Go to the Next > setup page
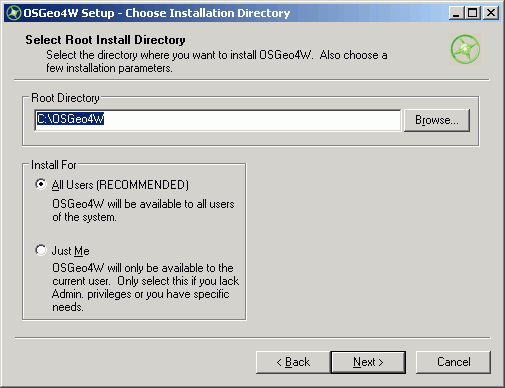The height and width of the screenshot is (388, 505). coord(368,362)
